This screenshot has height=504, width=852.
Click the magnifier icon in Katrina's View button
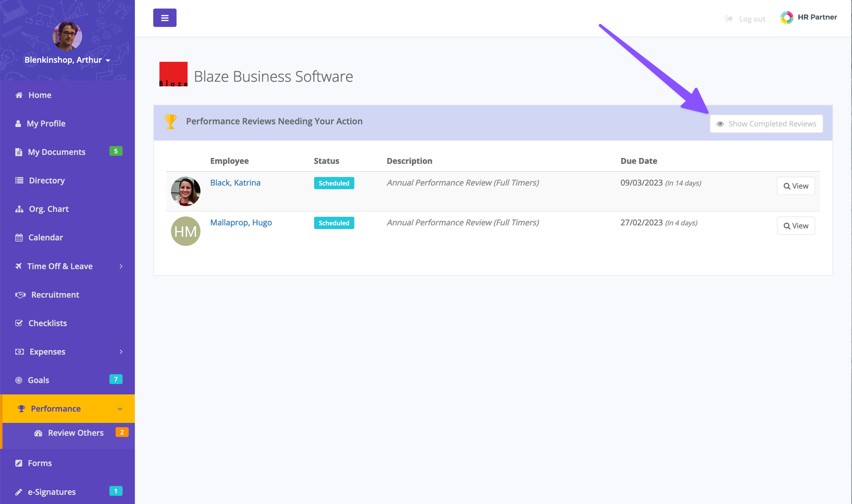(x=787, y=186)
